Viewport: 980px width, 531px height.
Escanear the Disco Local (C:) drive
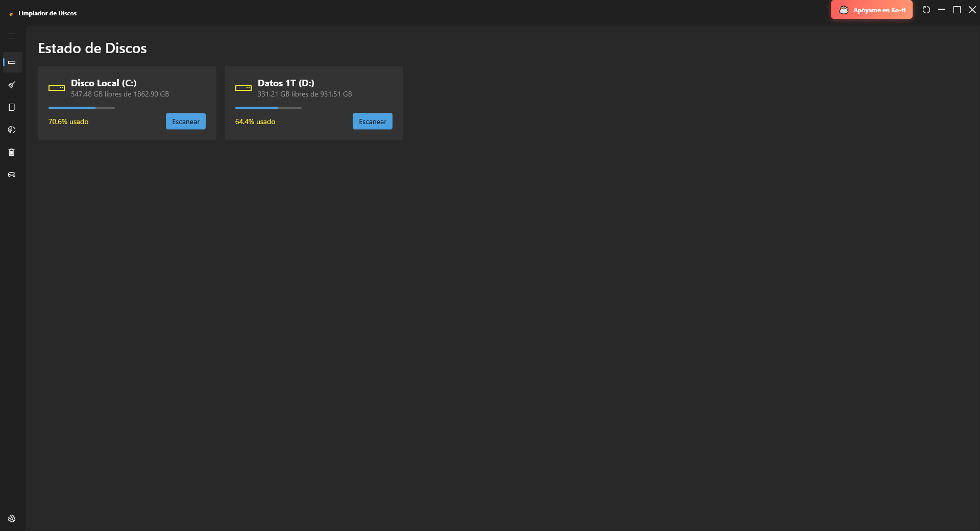click(x=185, y=122)
